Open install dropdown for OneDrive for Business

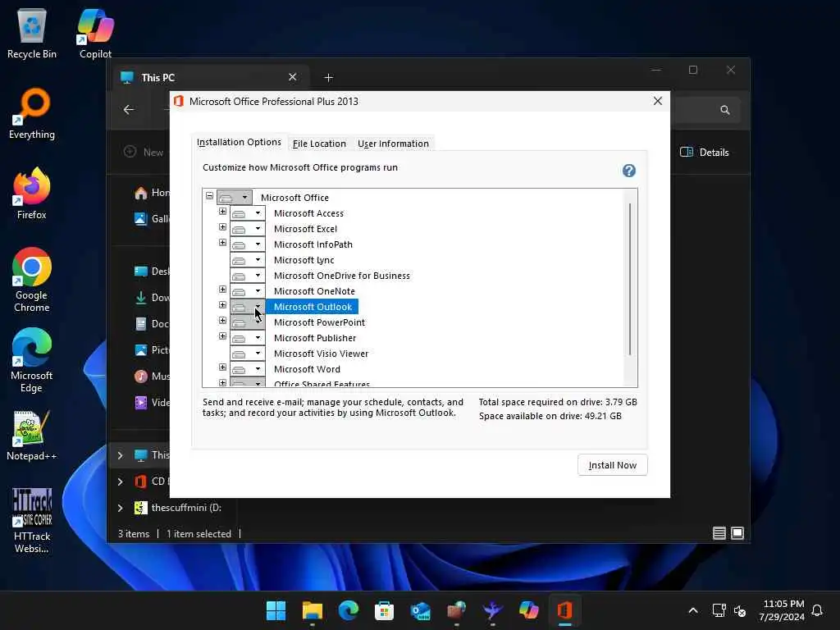click(x=248, y=276)
